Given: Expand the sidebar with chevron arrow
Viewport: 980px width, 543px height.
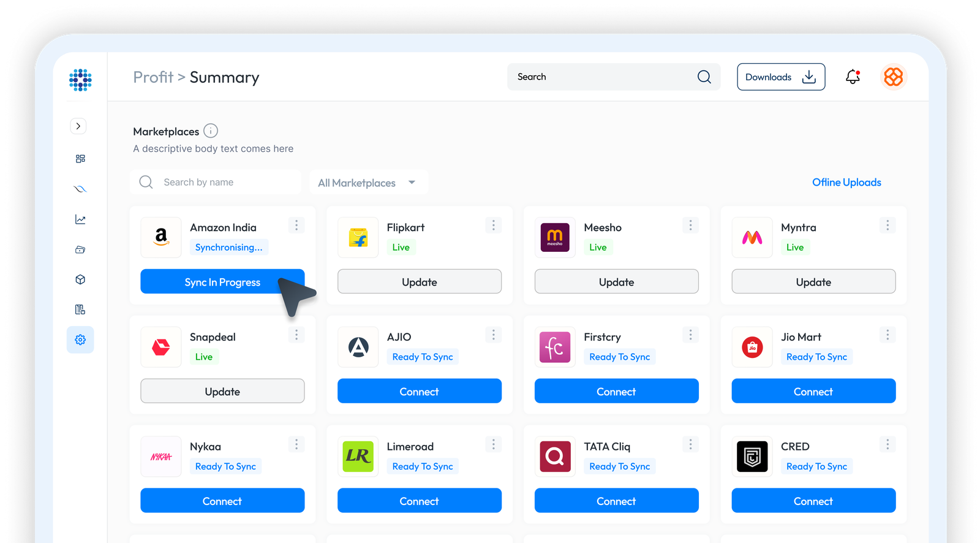Looking at the screenshot, I should pyautogui.click(x=78, y=126).
